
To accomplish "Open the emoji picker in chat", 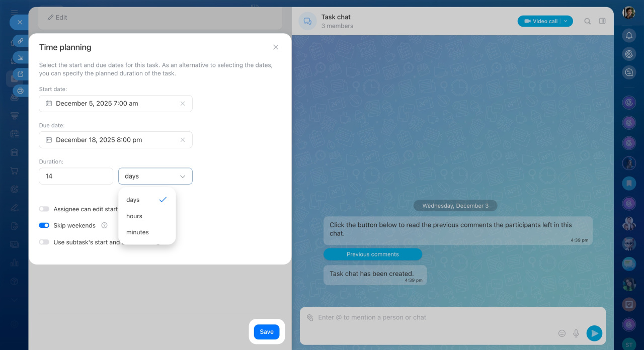I will pos(562,333).
